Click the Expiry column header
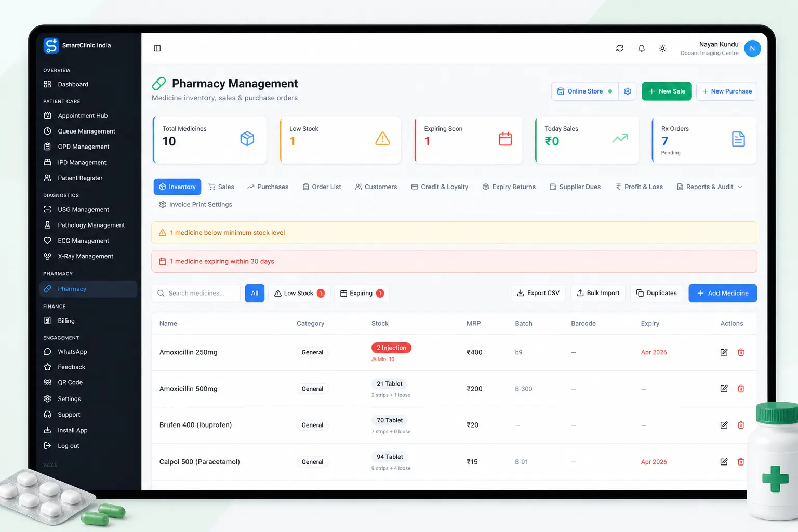The image size is (798, 532). [650, 323]
